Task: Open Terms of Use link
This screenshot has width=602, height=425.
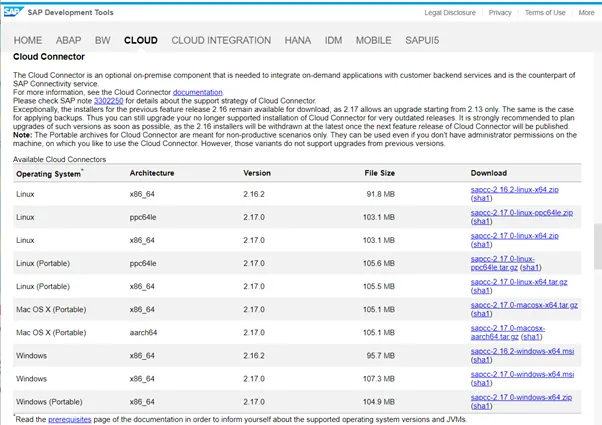Action: 545,13
